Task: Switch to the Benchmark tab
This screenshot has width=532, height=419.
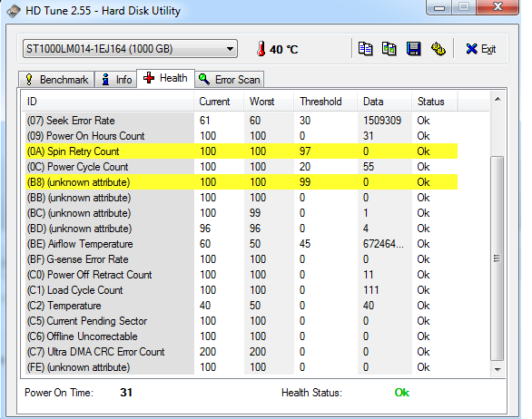Action: pos(56,80)
